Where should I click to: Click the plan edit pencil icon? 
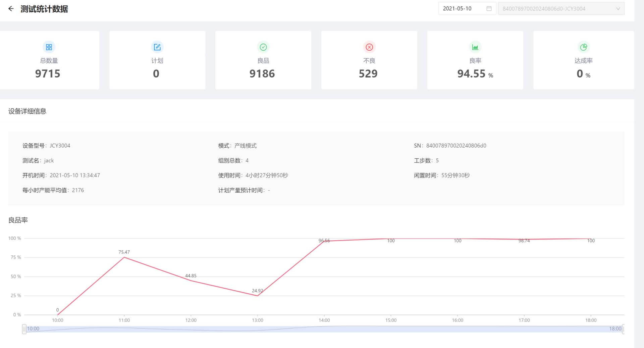pos(157,47)
